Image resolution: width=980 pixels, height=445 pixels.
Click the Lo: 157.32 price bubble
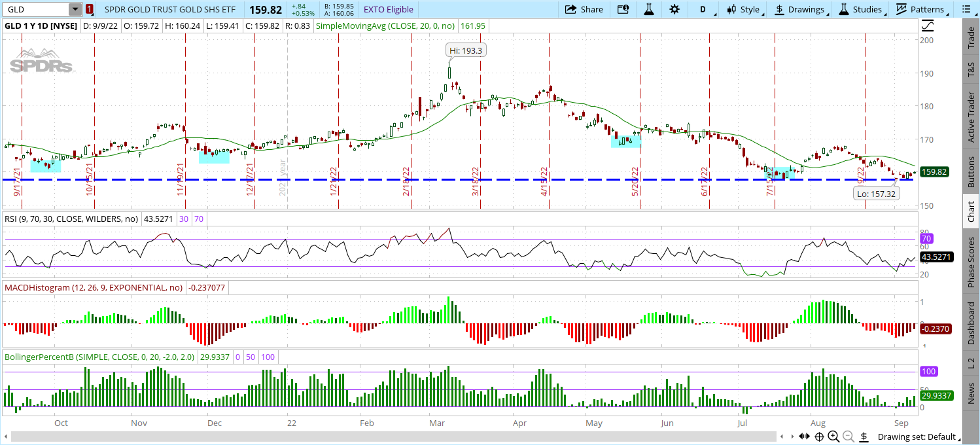tap(877, 194)
